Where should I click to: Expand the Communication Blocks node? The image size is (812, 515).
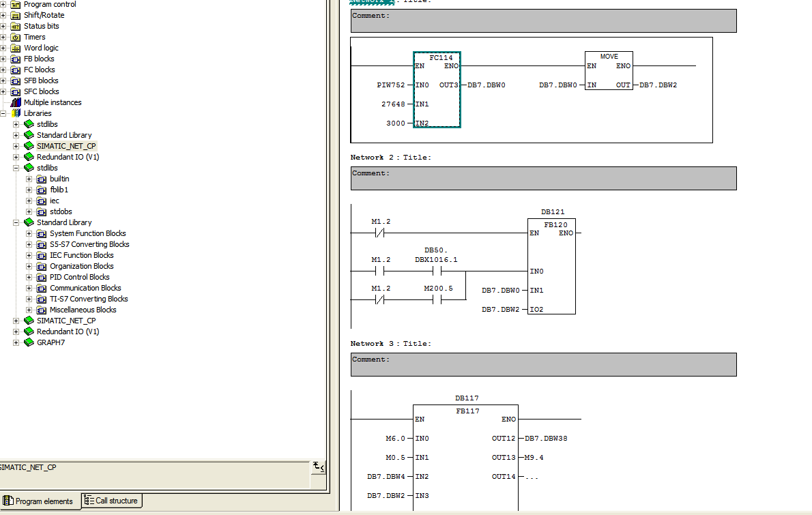click(x=29, y=289)
